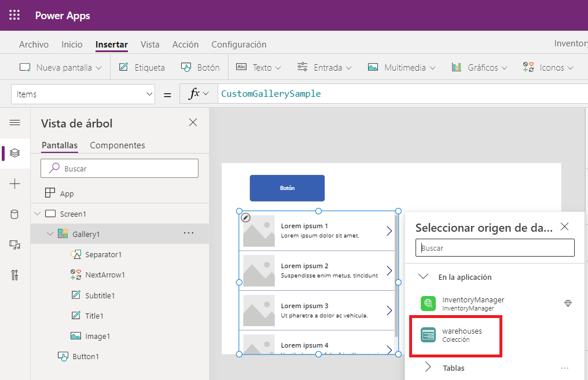The height and width of the screenshot is (380, 588).
Task: Select Title1 in the tree
Action: (94, 316)
